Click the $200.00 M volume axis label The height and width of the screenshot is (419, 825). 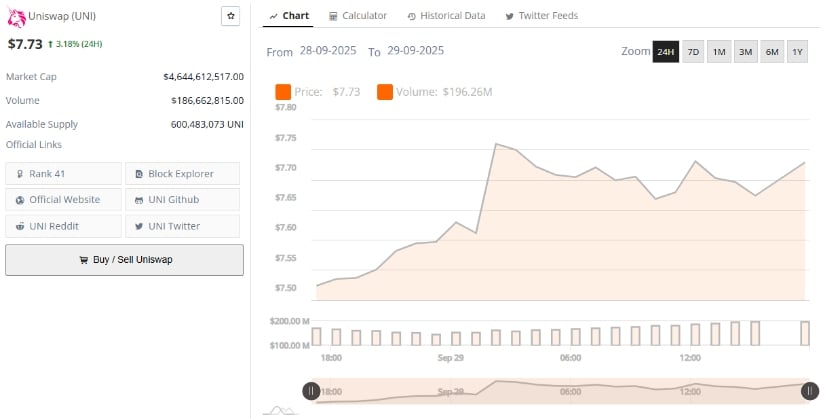[x=289, y=321]
